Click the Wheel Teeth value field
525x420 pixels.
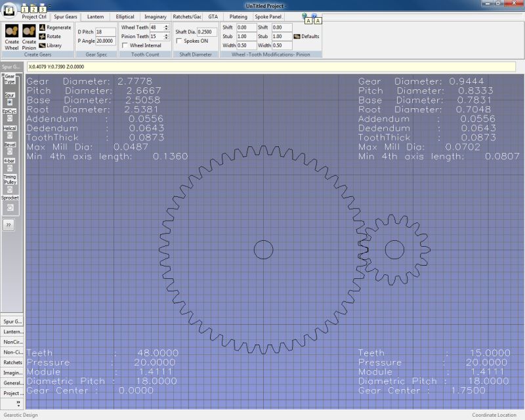pos(156,28)
